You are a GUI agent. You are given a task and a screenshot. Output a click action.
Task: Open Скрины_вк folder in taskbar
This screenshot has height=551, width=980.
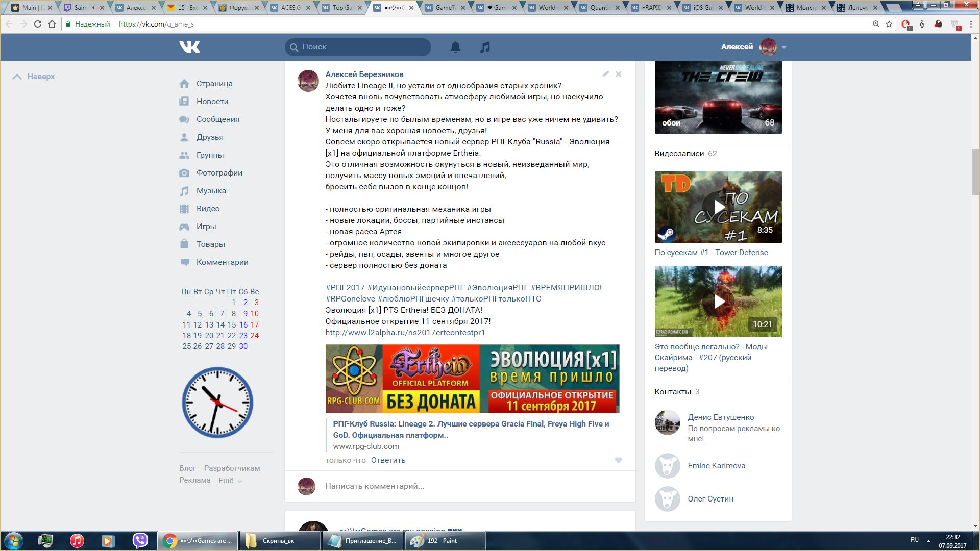(x=280, y=541)
